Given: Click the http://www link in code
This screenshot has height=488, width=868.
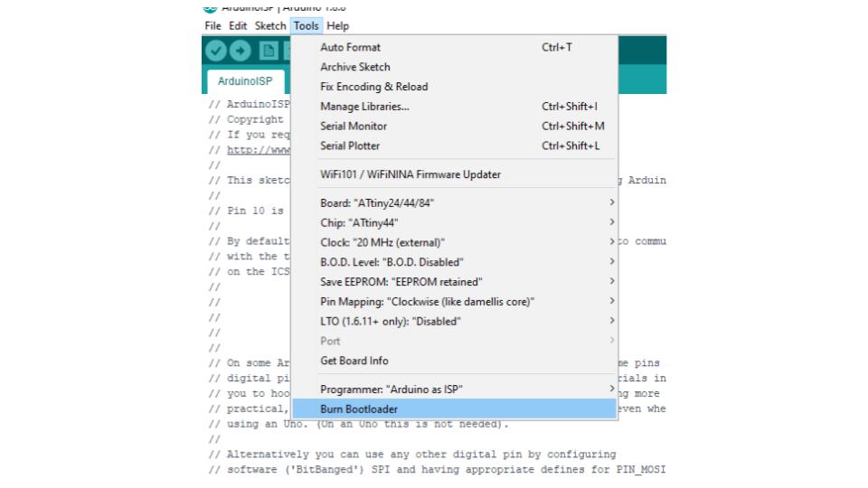Looking at the screenshot, I should [x=259, y=150].
